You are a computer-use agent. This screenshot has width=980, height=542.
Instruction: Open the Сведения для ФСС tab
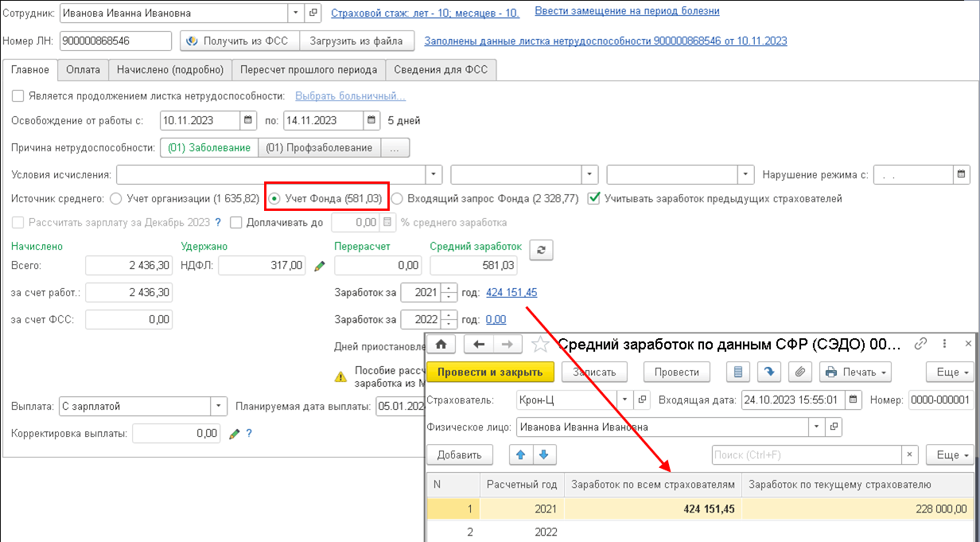tap(441, 70)
